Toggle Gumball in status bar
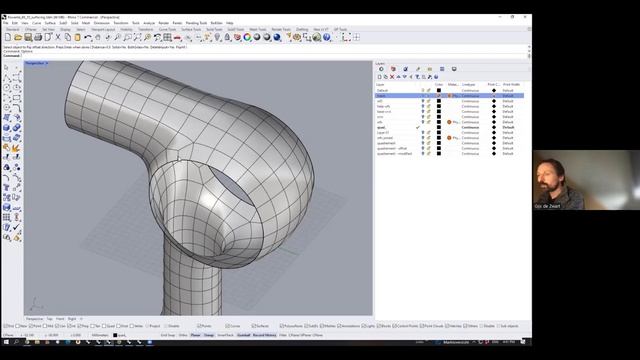Image resolution: width=640 pixels, height=360 pixels. (244, 335)
